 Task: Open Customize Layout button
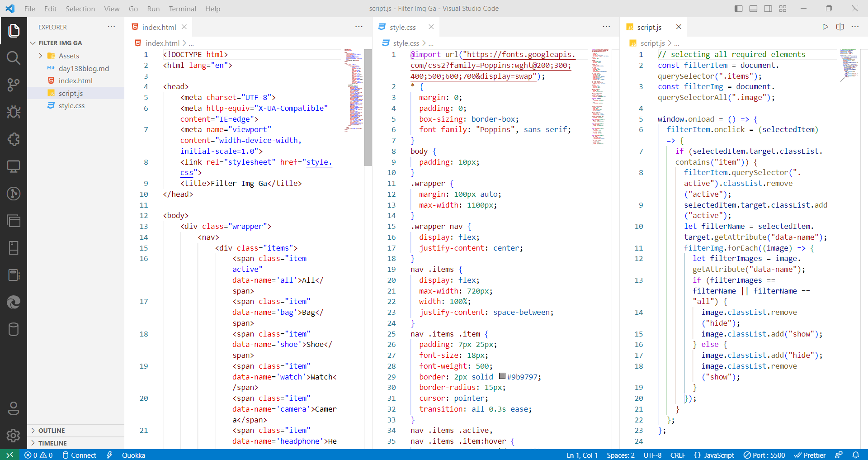point(783,9)
